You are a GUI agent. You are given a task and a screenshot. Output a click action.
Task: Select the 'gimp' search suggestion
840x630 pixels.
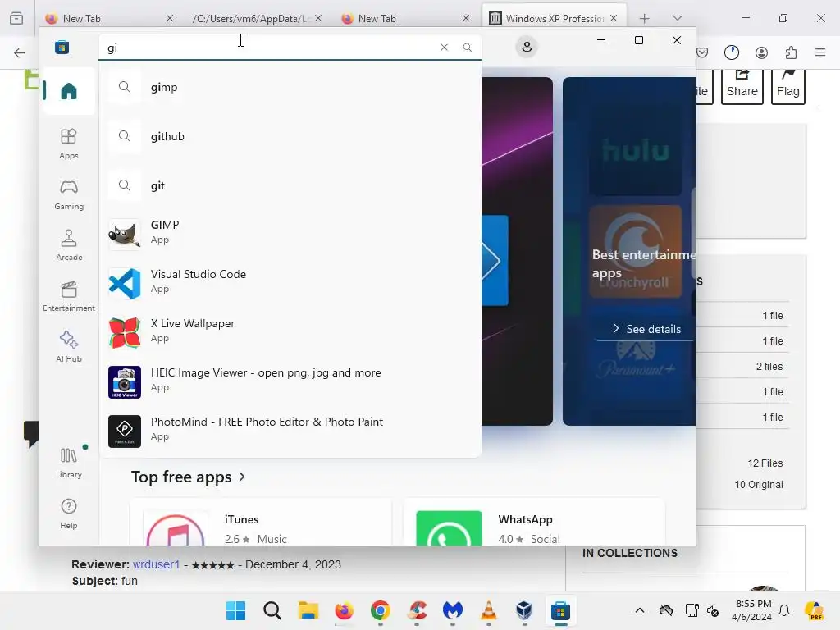pos(290,87)
